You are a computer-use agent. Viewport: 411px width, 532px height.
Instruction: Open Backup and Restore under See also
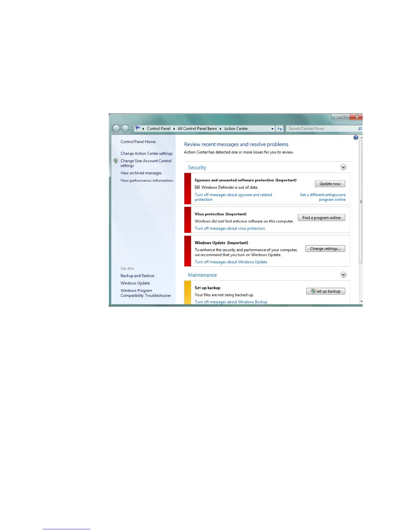click(x=137, y=276)
